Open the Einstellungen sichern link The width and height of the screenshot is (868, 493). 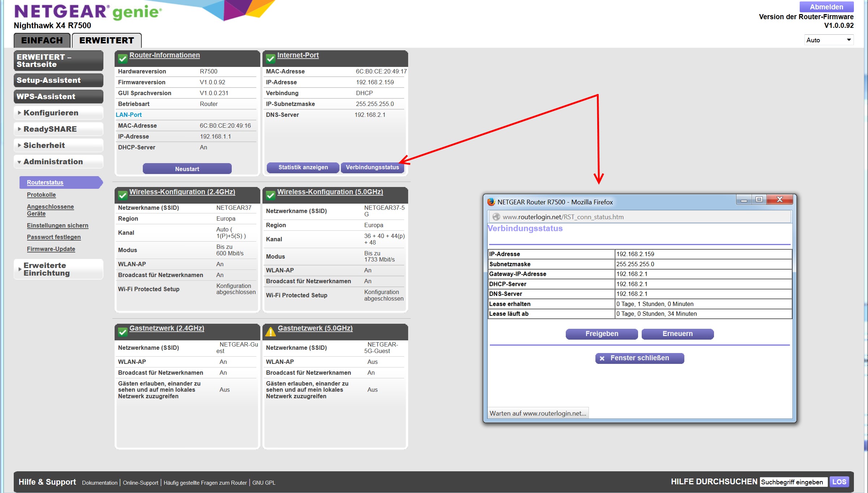tap(57, 225)
